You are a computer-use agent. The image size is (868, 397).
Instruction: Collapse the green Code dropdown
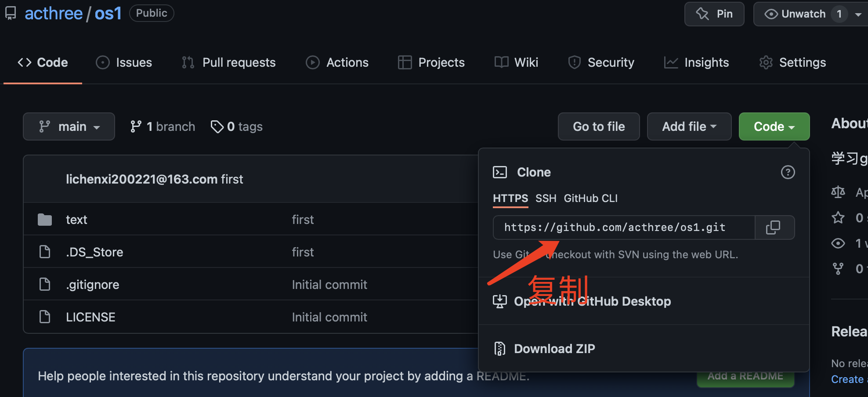click(x=774, y=127)
